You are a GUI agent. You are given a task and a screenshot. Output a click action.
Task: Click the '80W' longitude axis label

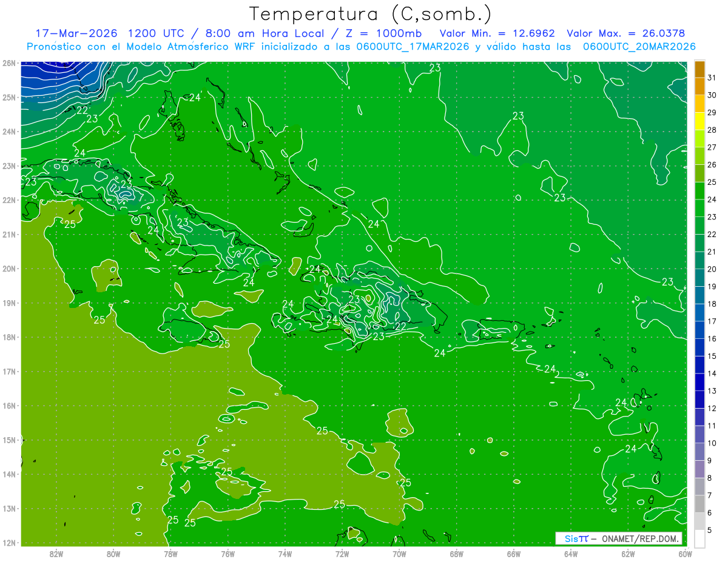(x=113, y=554)
